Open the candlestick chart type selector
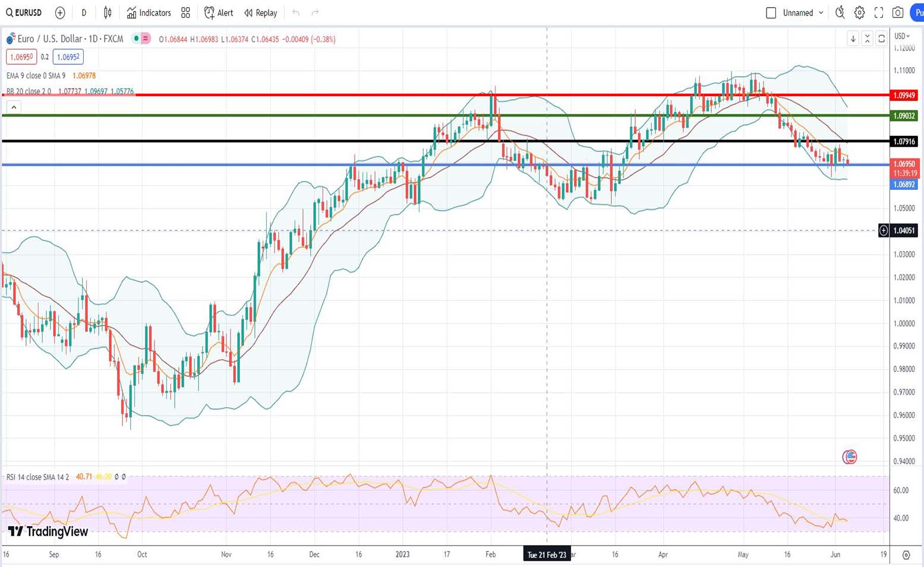924x567 pixels. [x=108, y=12]
